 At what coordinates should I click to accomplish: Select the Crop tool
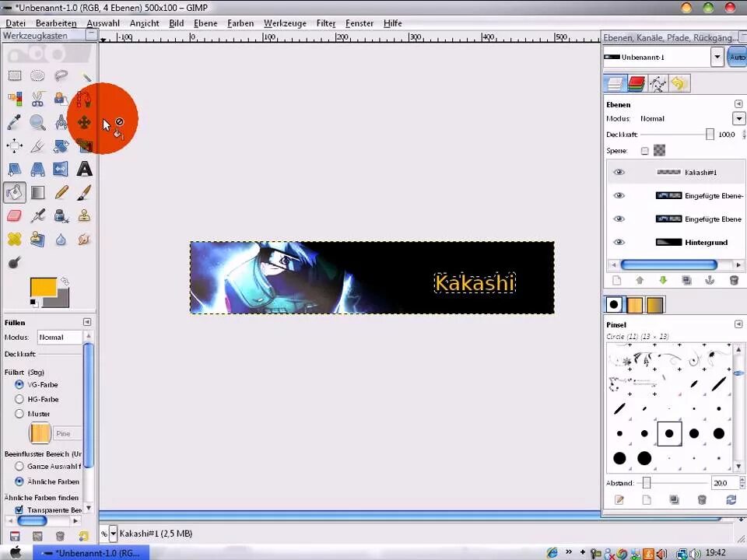point(37,145)
